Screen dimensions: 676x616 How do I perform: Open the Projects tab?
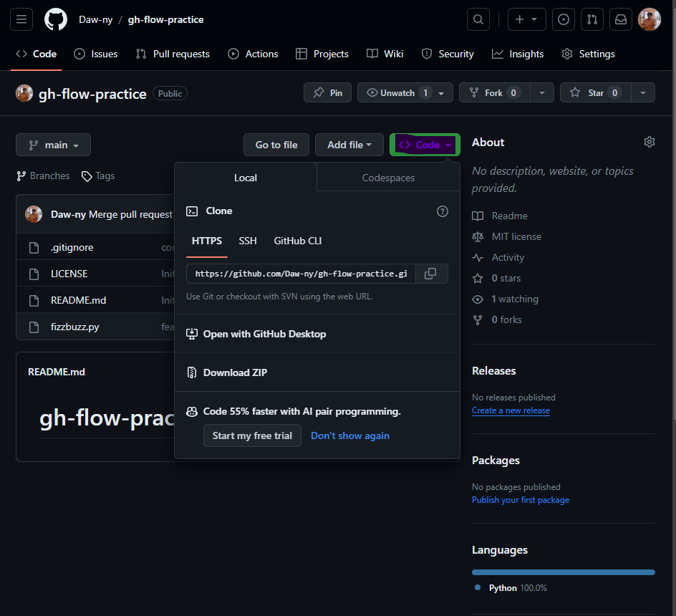coord(322,54)
